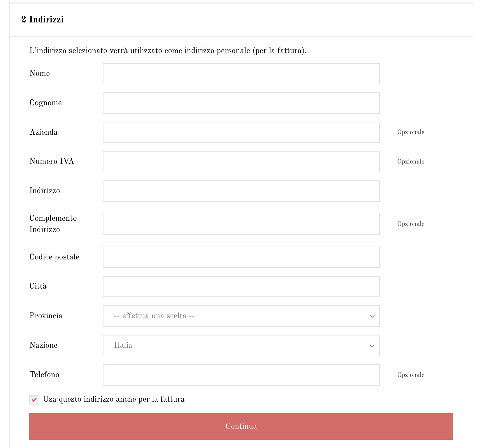Screen dimensions: 483x448
Task: Click the Provincia field label
Action: pos(46,316)
